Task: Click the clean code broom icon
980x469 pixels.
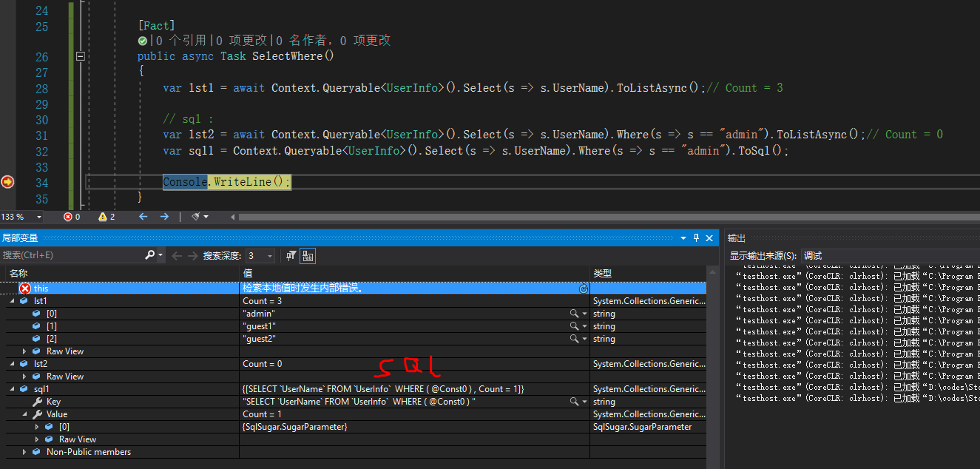Action: [x=197, y=216]
